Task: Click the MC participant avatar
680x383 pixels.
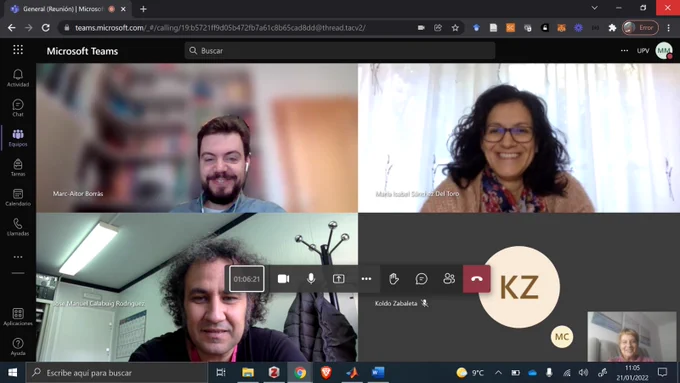Action: [x=562, y=337]
